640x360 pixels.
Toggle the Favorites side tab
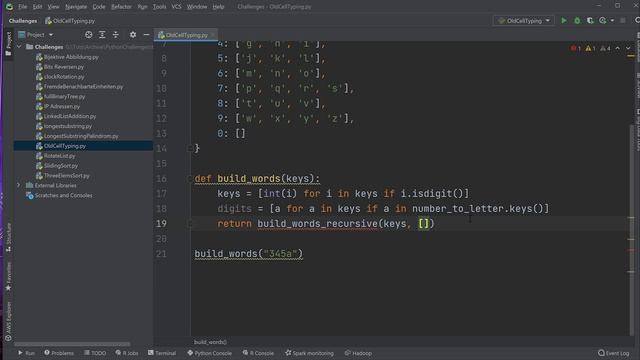(x=8, y=277)
